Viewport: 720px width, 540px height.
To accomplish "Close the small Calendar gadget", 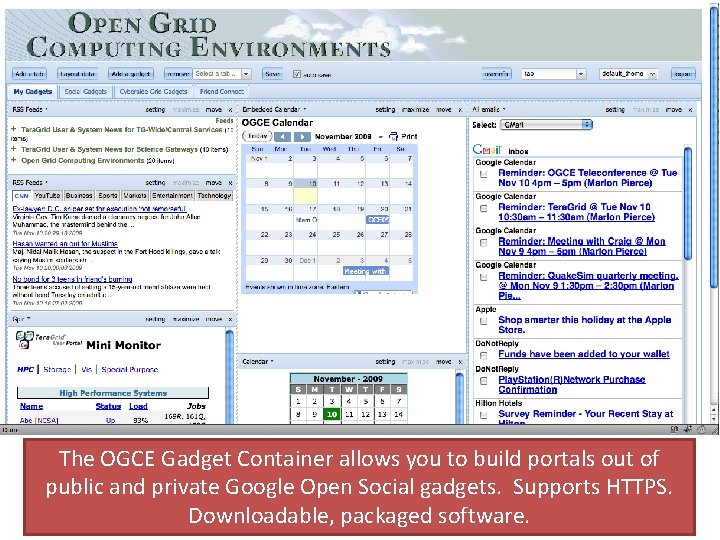I will pyautogui.click(x=460, y=362).
